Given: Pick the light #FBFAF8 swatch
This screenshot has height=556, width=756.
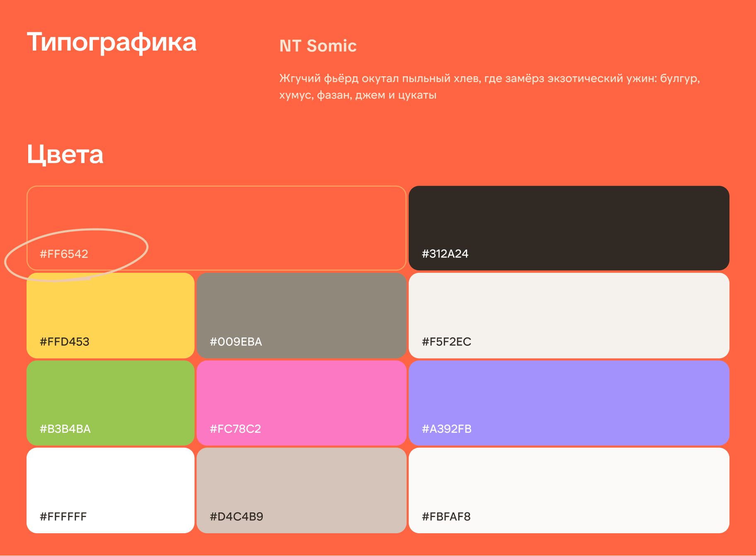Looking at the screenshot, I should point(569,490).
